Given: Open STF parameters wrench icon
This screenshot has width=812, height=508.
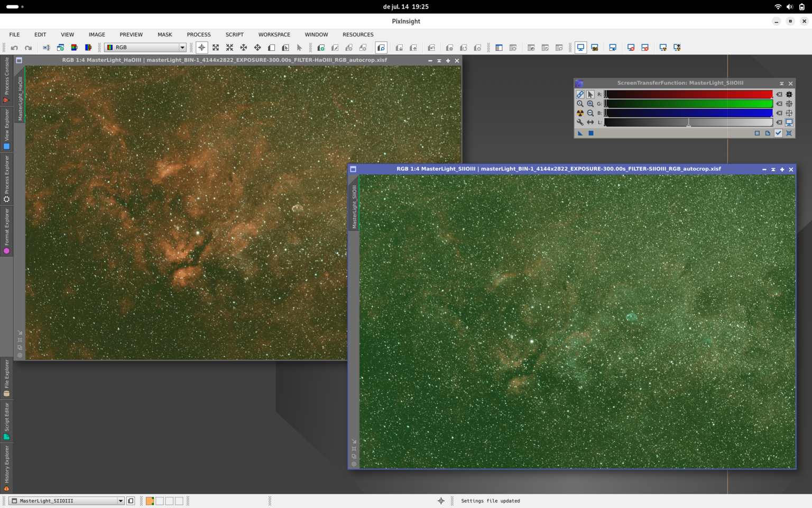Looking at the screenshot, I should pyautogui.click(x=580, y=122).
